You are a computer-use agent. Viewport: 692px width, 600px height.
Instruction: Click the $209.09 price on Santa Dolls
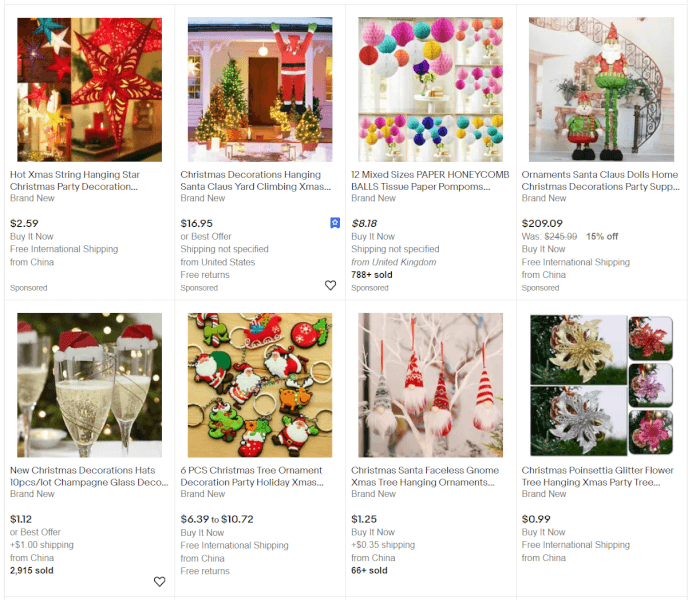[542, 223]
